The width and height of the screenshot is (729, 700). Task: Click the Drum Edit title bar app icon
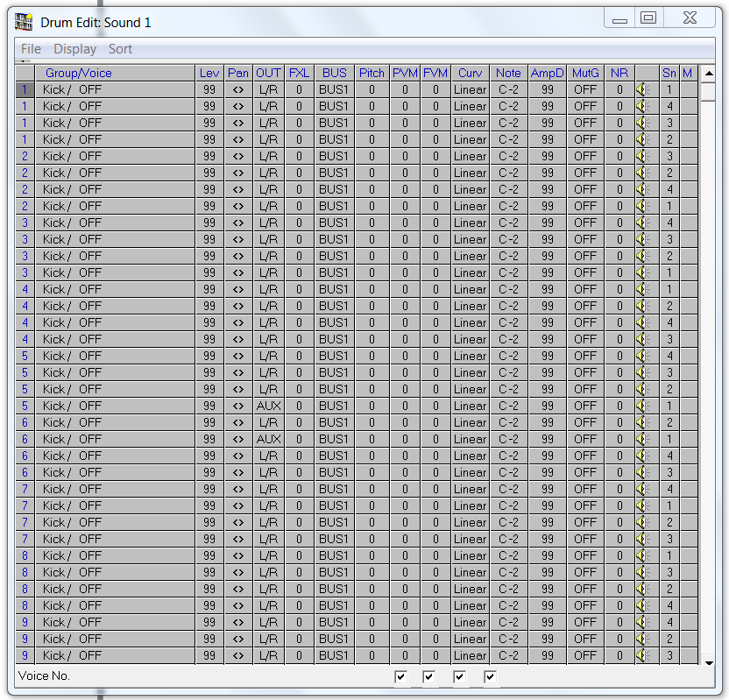pyautogui.click(x=25, y=21)
